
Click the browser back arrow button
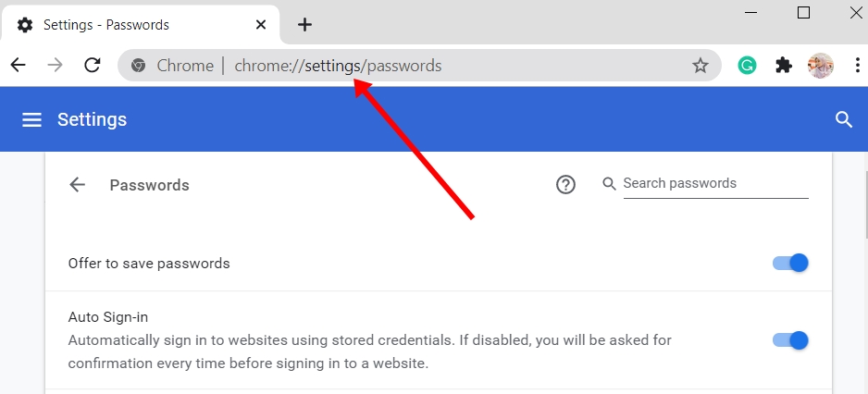18,66
